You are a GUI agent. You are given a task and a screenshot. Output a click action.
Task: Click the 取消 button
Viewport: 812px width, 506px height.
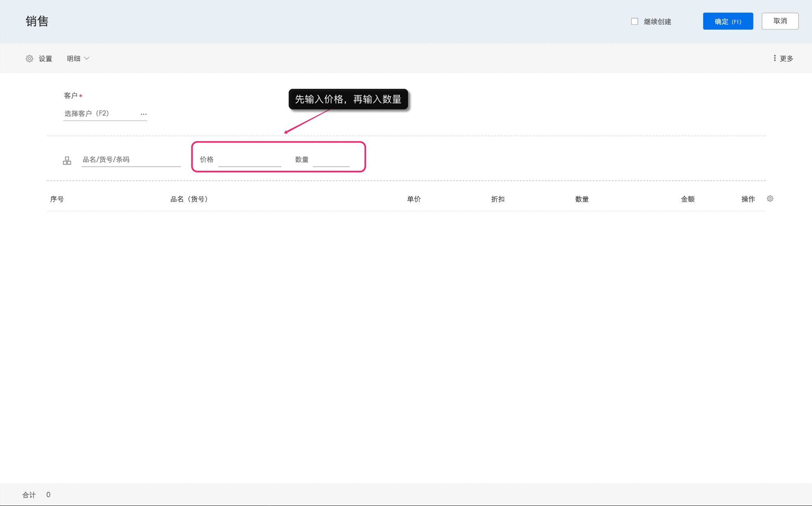(780, 21)
